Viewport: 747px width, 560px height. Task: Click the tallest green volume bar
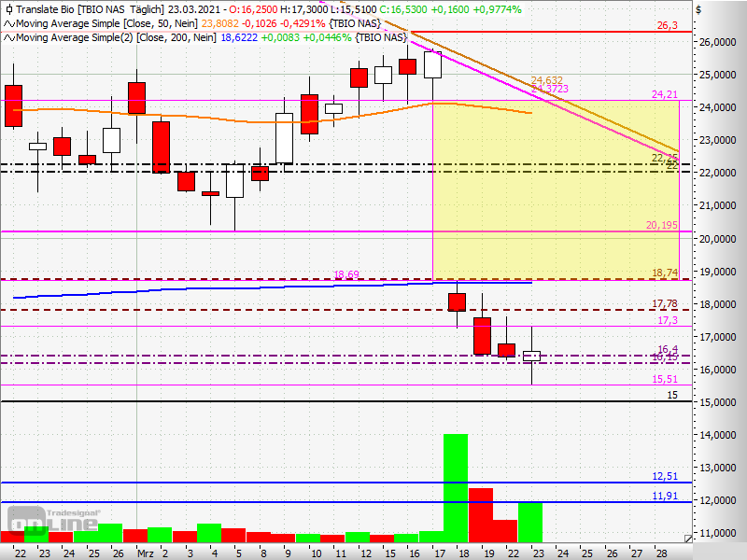coord(456,488)
